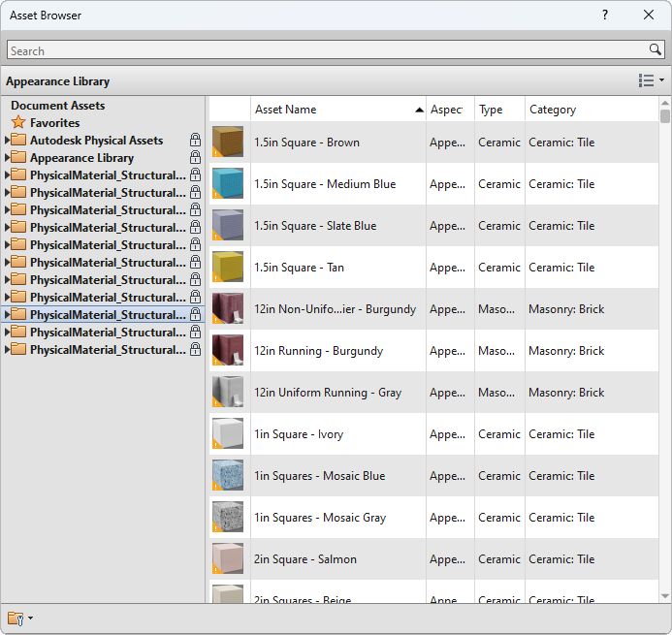Sort by the Aspect column header

[450, 110]
